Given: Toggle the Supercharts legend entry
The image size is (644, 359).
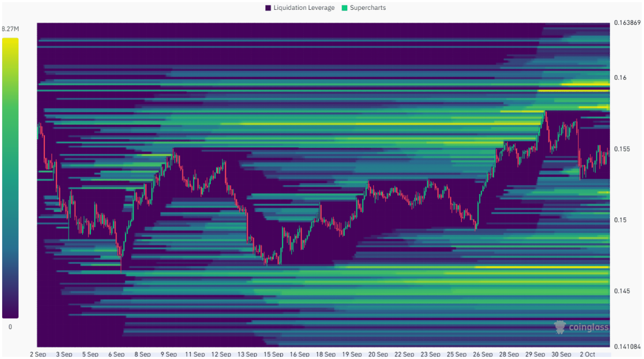Looking at the screenshot, I should (x=363, y=8).
